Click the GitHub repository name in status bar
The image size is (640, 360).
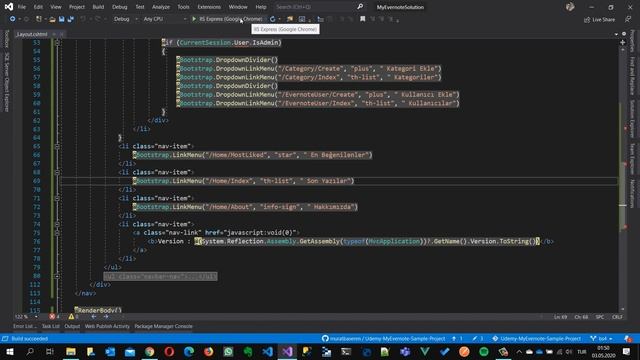point(383,339)
